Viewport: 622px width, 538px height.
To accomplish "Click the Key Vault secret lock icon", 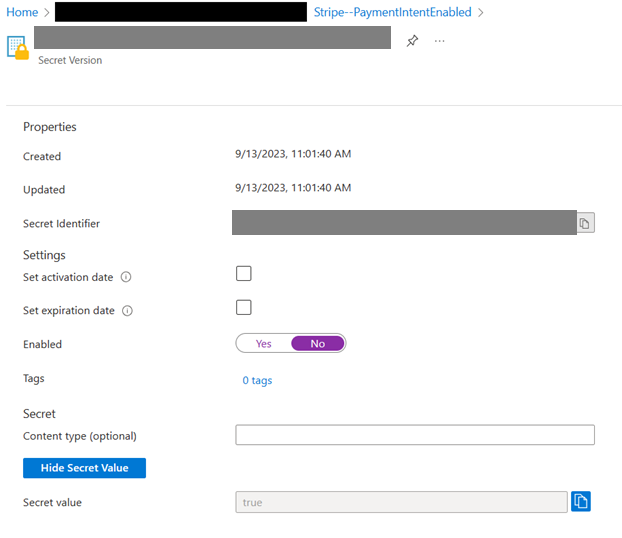I will [x=18, y=48].
